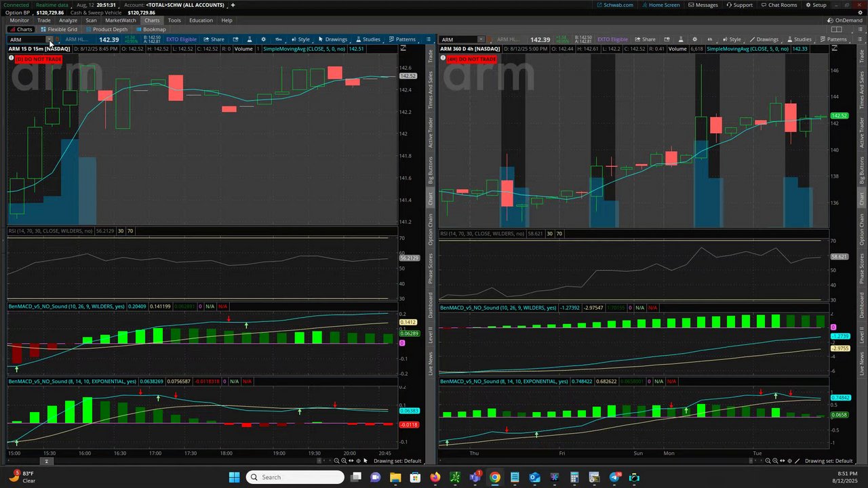Open Messages
868x488 pixels.
point(703,5)
